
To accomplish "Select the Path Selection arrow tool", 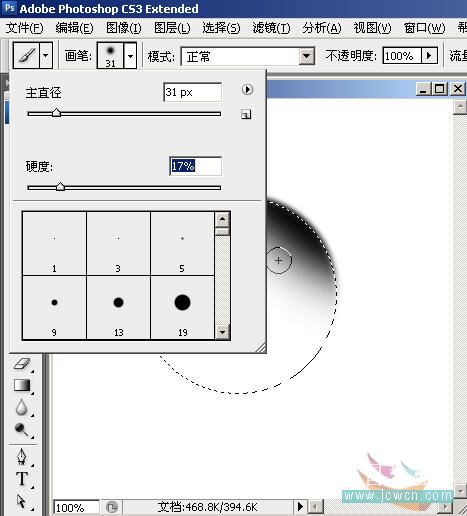I will (x=21, y=501).
